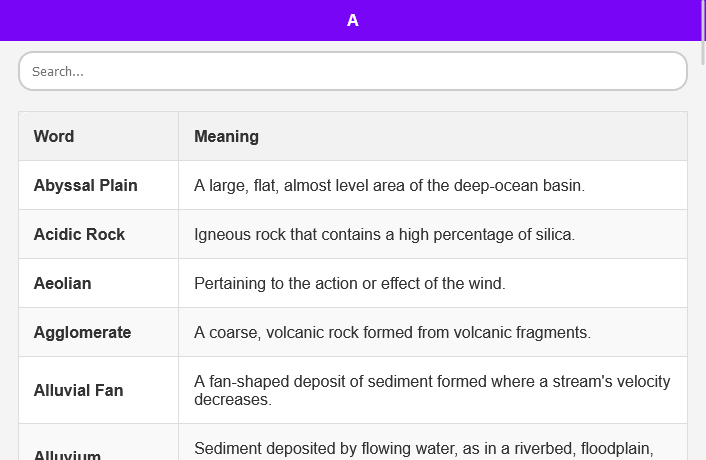Select the Abyssal Plain word cell
Viewport: 706px width, 460px height.
click(86, 185)
